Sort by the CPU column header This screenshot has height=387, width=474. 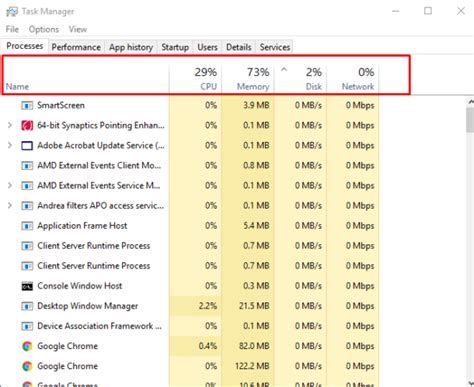(196, 79)
